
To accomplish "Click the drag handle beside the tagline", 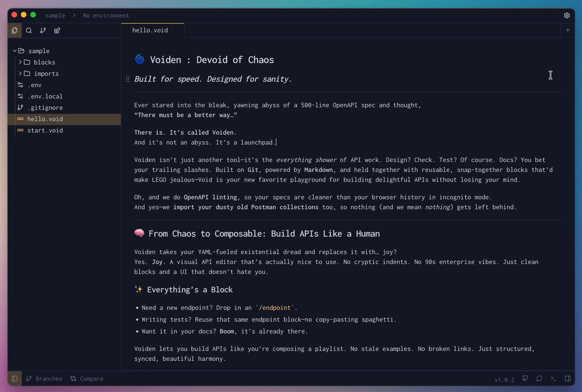I will pyautogui.click(x=128, y=79).
